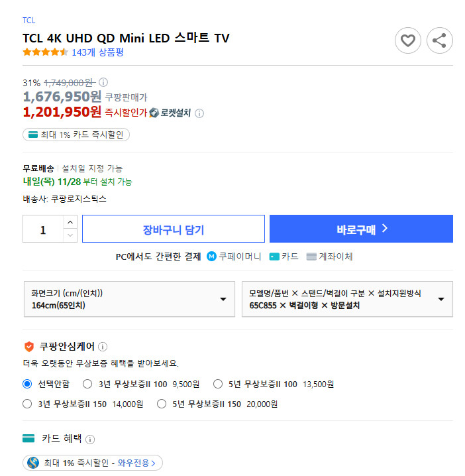Click info icon next to 카드 혜택
465x476 pixels.
point(90,439)
